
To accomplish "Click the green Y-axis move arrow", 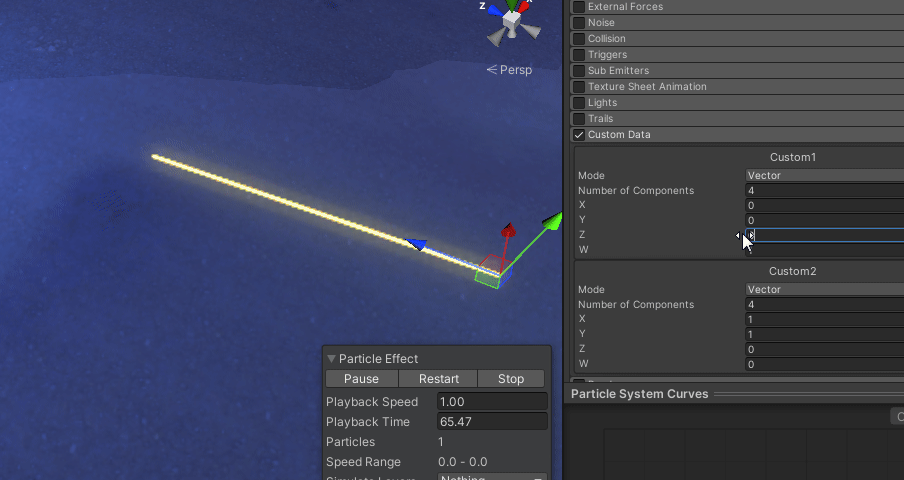I will (550, 221).
